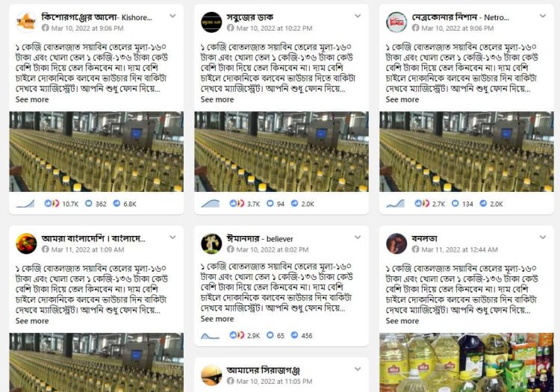Open the সবুজের ডাক page name link

click(249, 17)
